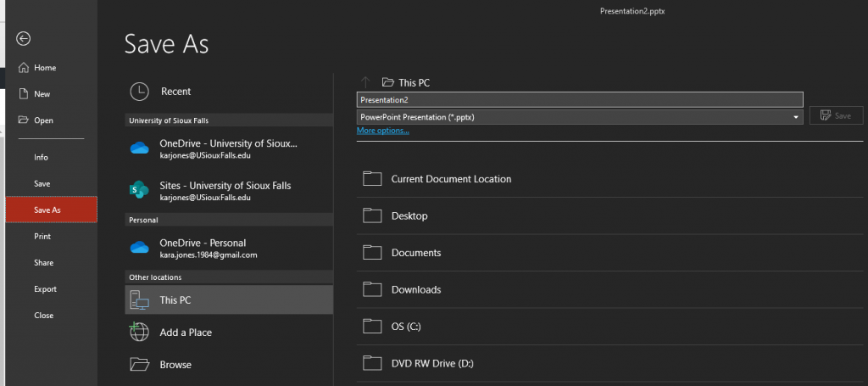Image resolution: width=868 pixels, height=386 pixels.
Task: Click the This PC computer icon
Action: pos(139,299)
